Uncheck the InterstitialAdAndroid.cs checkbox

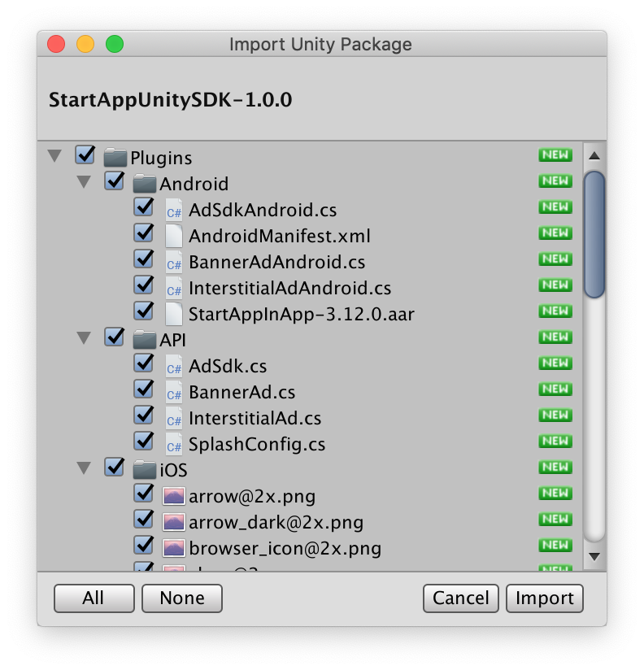click(x=144, y=285)
